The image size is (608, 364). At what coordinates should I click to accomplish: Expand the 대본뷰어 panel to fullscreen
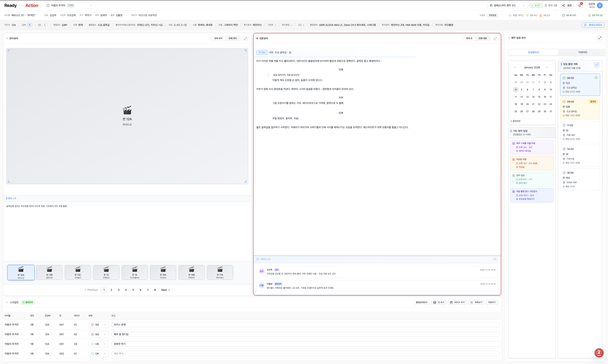tap(495, 38)
